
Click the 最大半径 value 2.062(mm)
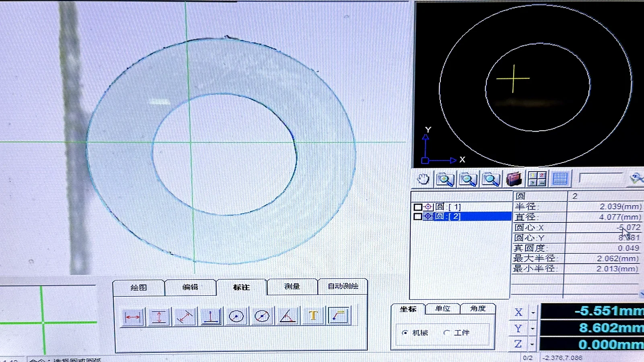[x=617, y=258]
